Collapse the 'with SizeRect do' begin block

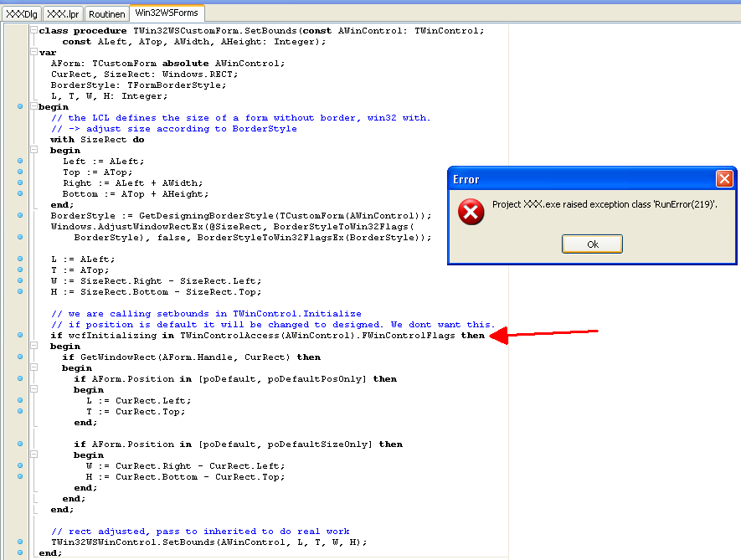(33, 151)
